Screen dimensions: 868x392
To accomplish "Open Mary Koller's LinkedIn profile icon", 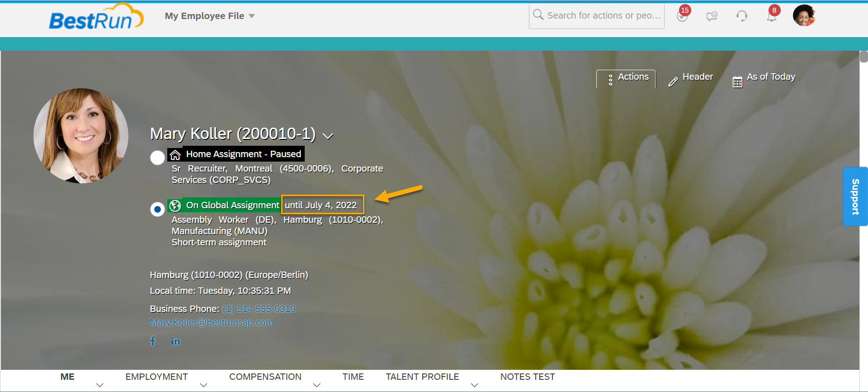I will 175,341.
